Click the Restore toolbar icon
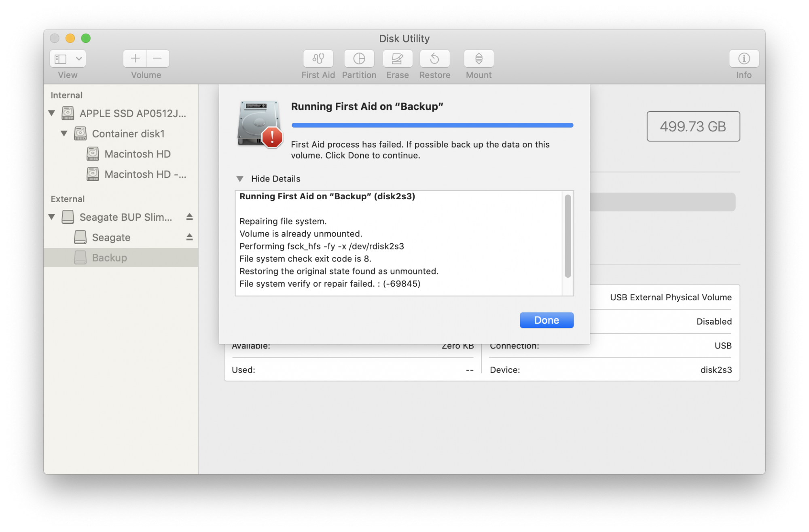Screen dimensions: 809x532 [x=434, y=59]
